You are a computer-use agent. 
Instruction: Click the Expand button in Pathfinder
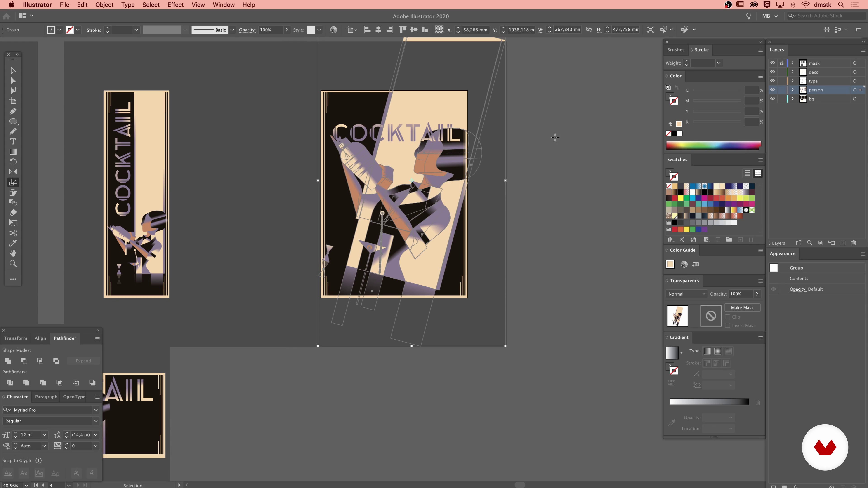click(83, 361)
